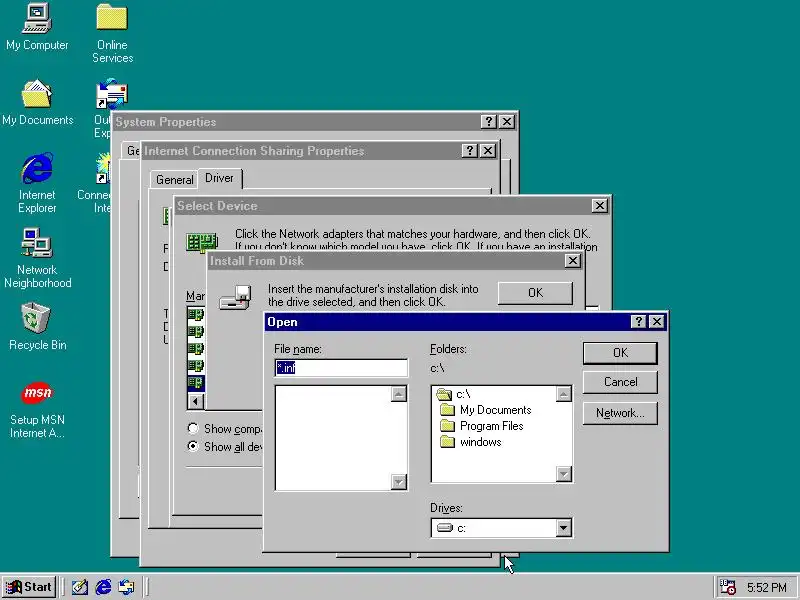Click the Program Files folder icon

click(x=447, y=426)
